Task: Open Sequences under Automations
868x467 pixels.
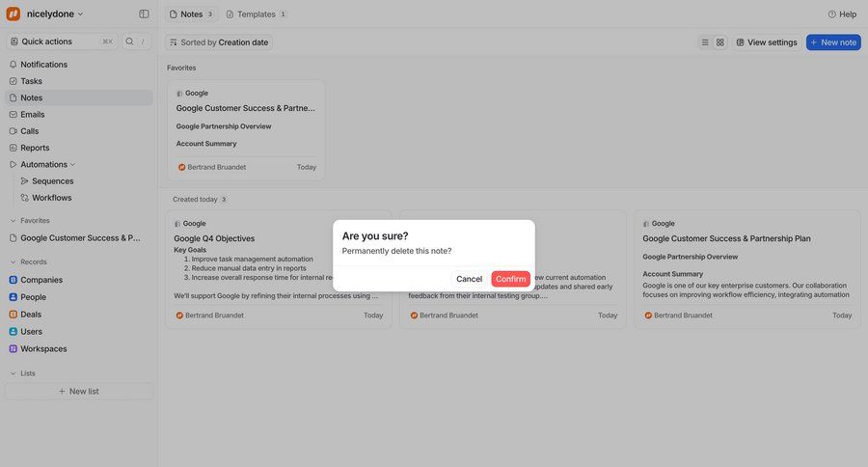Action: 85,180
